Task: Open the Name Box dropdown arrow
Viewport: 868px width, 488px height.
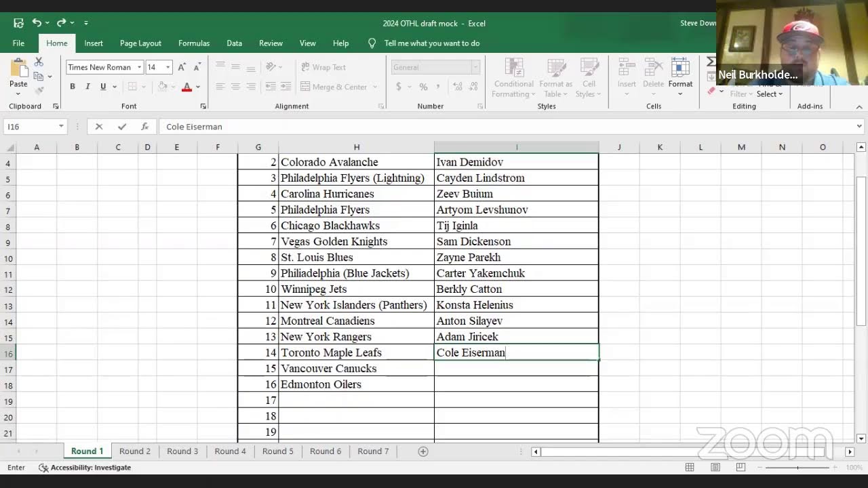Action: 61,127
